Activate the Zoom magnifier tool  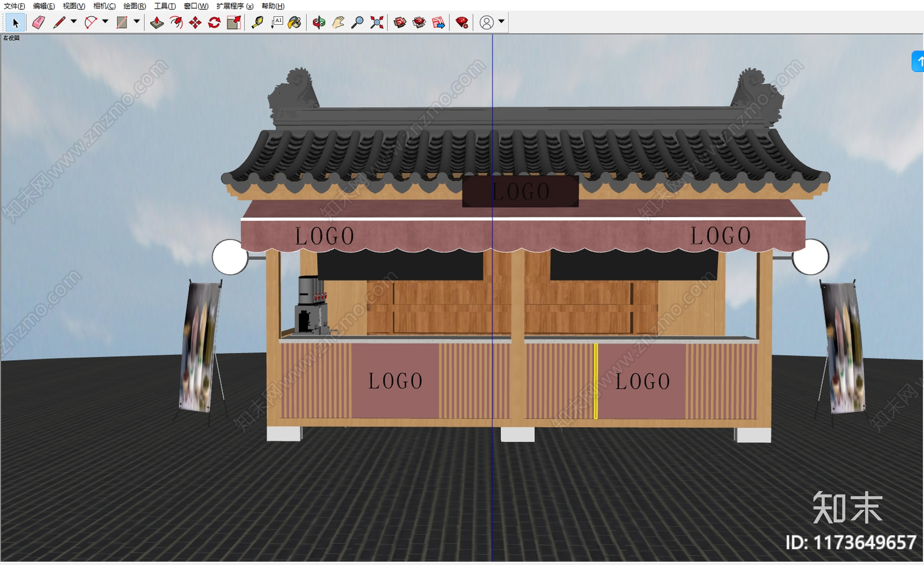point(357,23)
